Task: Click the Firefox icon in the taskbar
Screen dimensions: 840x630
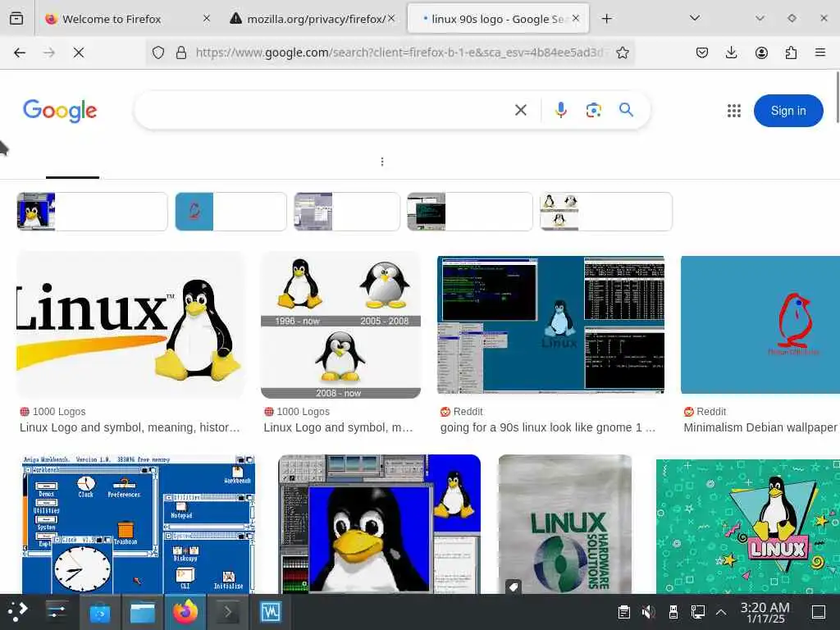Action: 185,612
